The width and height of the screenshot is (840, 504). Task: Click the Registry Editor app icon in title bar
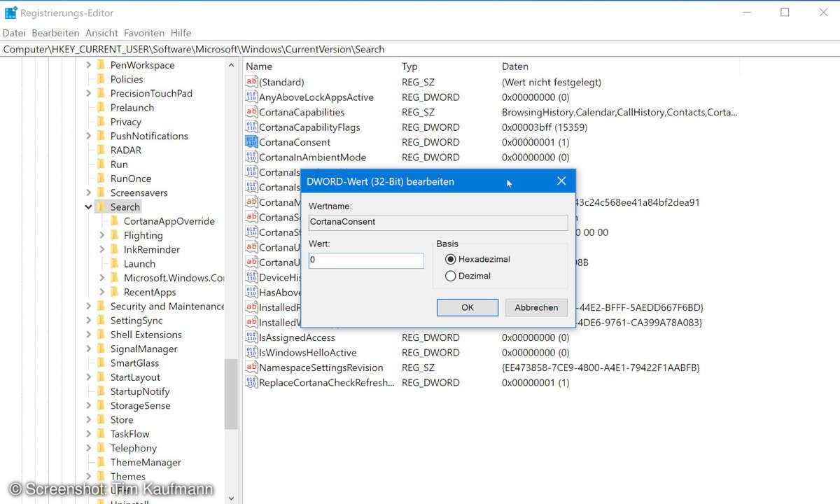[x=10, y=12]
